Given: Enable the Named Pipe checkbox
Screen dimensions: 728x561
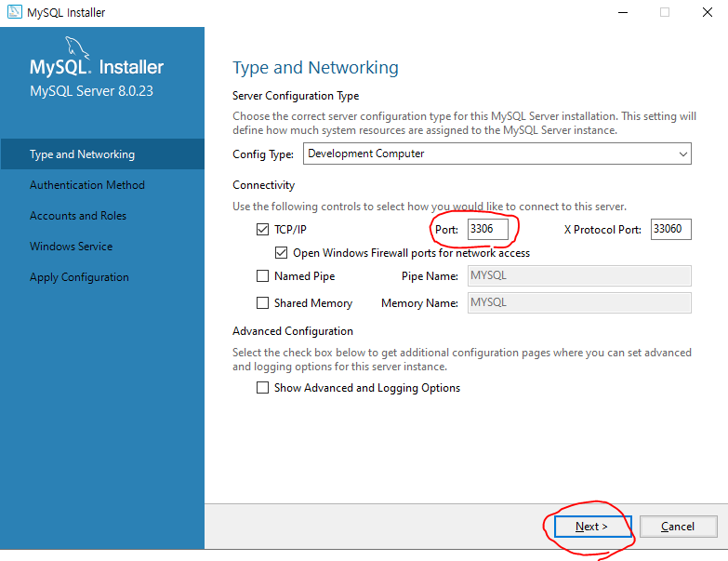Looking at the screenshot, I should [x=262, y=276].
